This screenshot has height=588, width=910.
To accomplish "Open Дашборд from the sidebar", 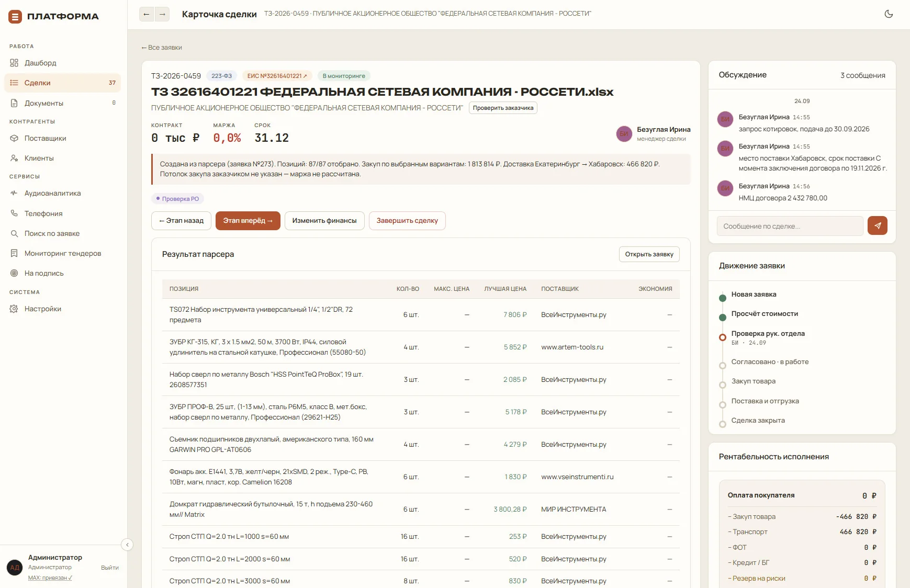I will pyautogui.click(x=63, y=63).
